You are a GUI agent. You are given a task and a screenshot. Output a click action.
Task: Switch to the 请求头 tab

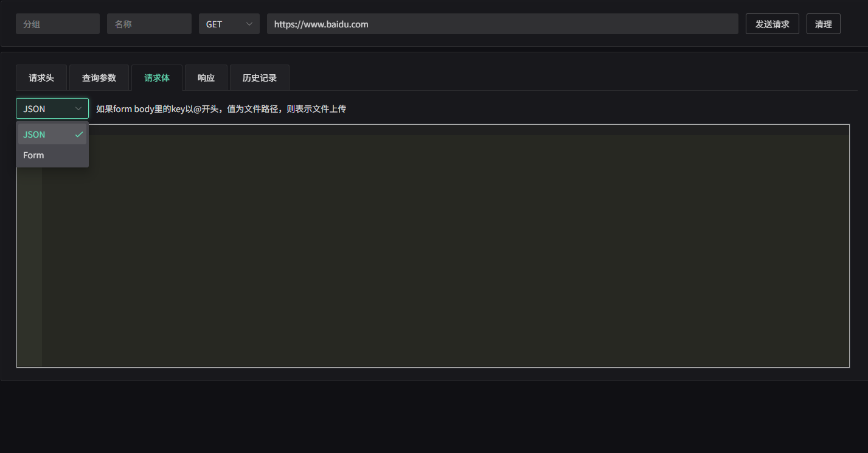click(x=41, y=78)
